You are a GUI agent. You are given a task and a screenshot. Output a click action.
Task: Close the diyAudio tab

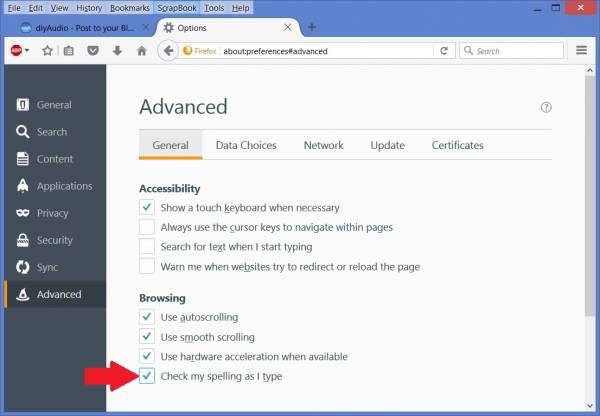click(x=145, y=28)
